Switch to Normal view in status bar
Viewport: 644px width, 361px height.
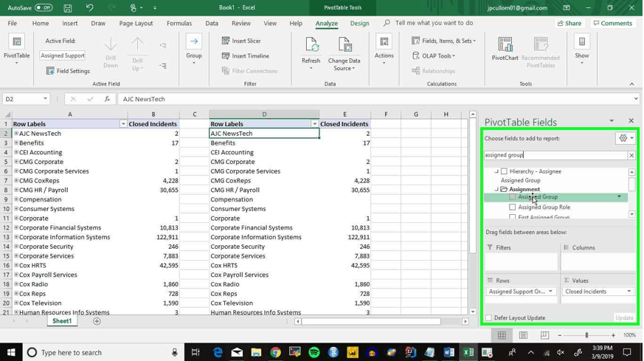pyautogui.click(x=502, y=335)
